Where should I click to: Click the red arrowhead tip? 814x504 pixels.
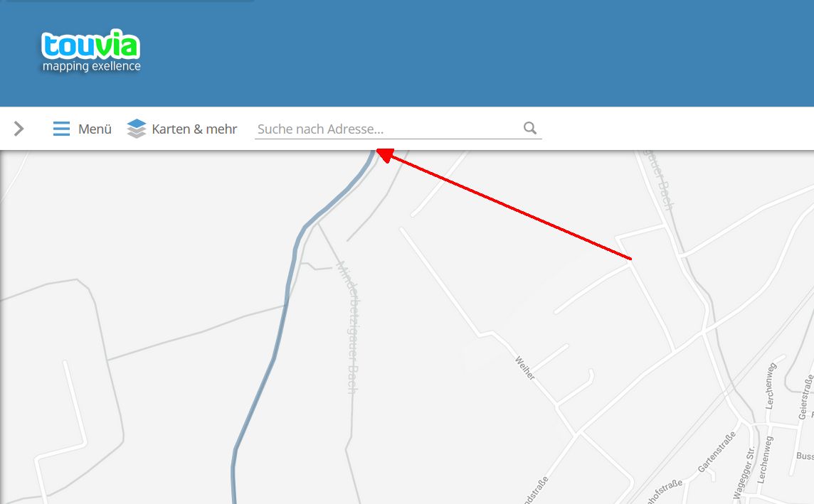[x=379, y=151]
